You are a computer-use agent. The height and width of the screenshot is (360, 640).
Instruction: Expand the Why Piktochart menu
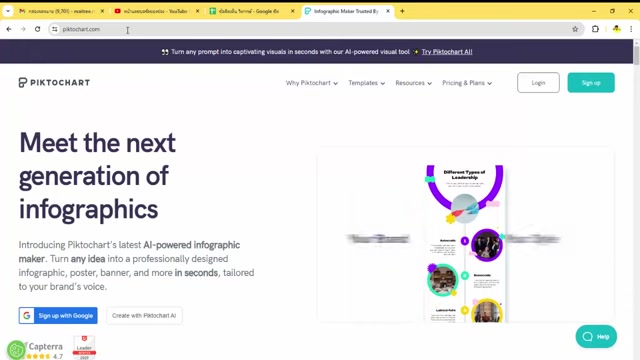click(x=312, y=83)
